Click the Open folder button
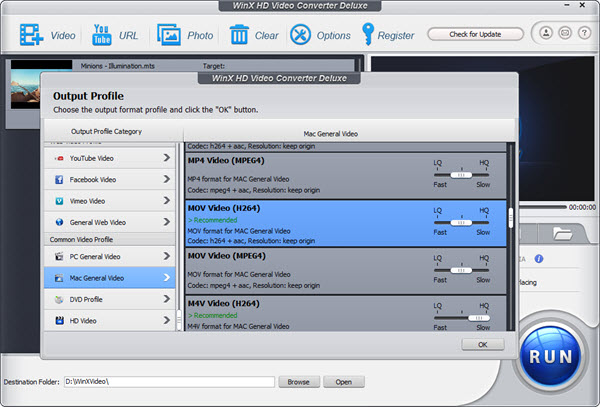The height and width of the screenshot is (407, 600). click(344, 382)
